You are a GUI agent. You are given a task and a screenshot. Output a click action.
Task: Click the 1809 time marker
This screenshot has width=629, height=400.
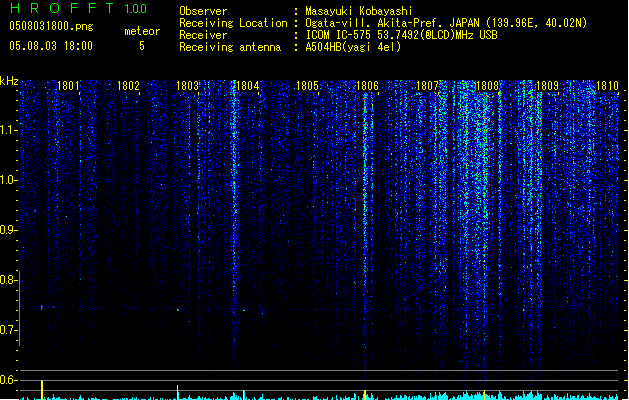pos(547,86)
